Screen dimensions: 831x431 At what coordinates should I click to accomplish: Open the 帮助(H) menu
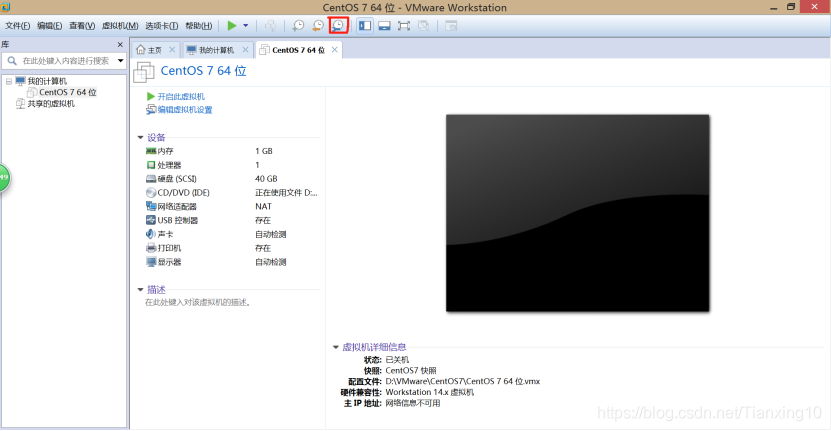click(199, 25)
